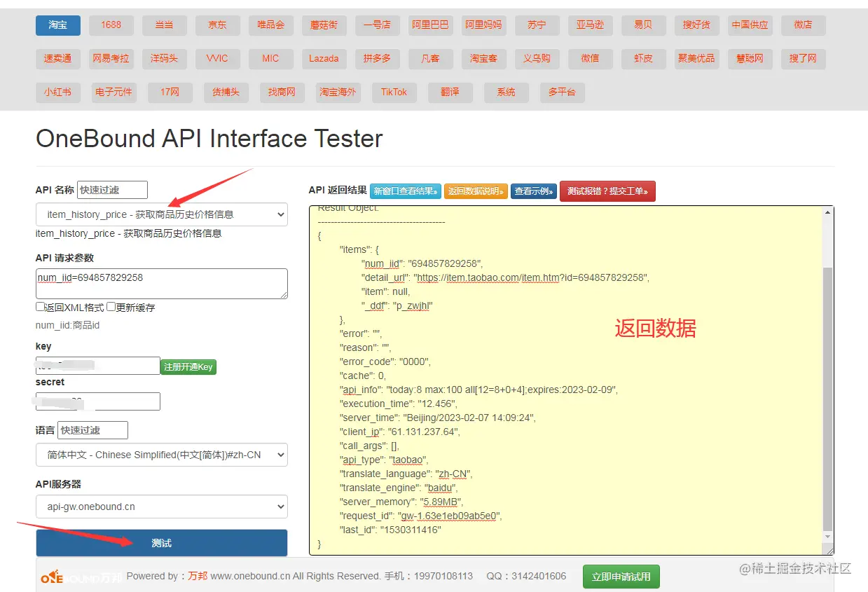The image size is (868, 592).
Task: Select the 蘑菇街 platform tab
Action: click(x=324, y=25)
